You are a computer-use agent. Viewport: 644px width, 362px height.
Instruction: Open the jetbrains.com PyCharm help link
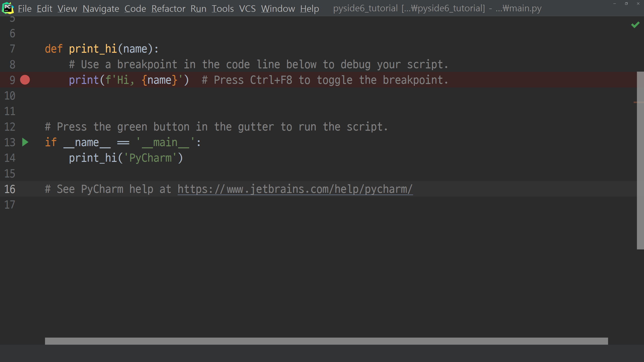pos(295,189)
